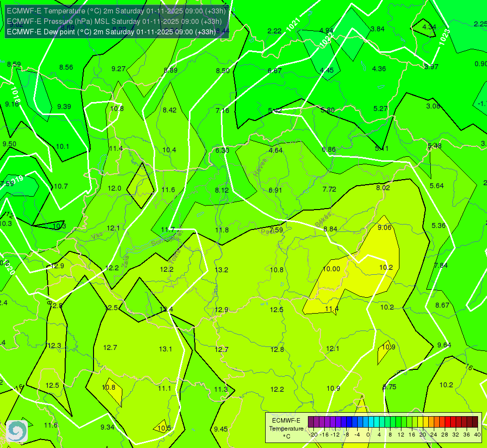
Task: Click the '12.3' temperature value
Action: click(x=54, y=346)
